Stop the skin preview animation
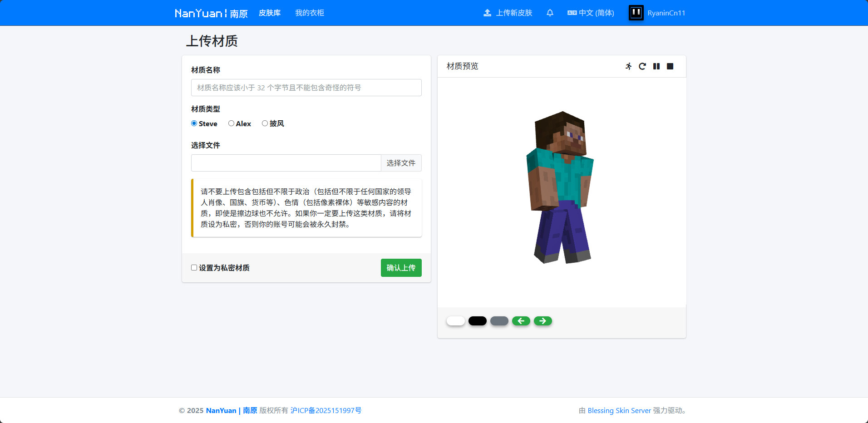This screenshot has width=868, height=423. [x=670, y=66]
